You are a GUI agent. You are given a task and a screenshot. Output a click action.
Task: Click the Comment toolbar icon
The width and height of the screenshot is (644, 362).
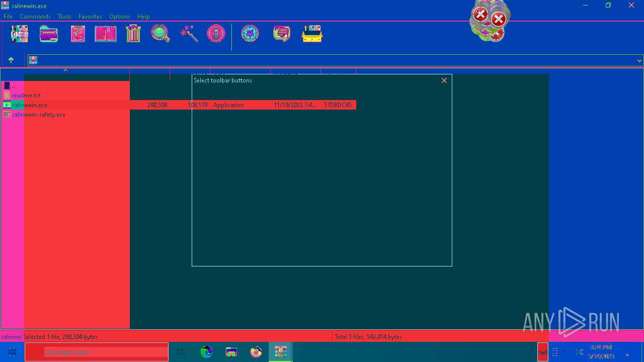pyautogui.click(x=282, y=34)
